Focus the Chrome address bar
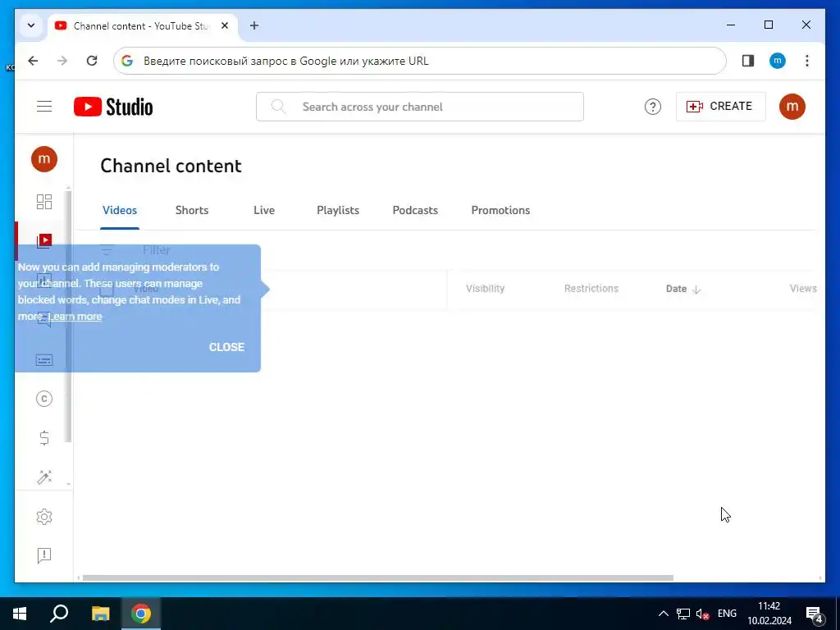 (419, 61)
